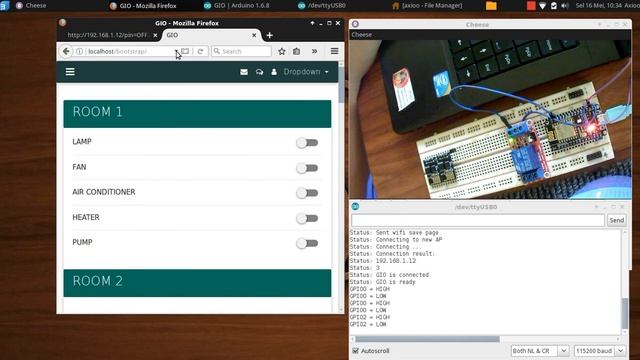Enable the PUMP switch

click(x=307, y=243)
